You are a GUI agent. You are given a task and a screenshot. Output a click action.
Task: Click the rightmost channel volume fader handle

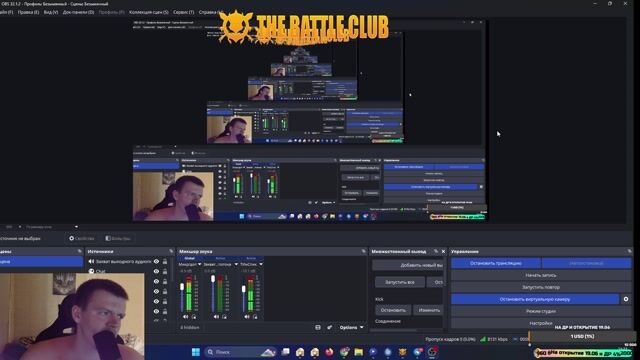(x=244, y=289)
